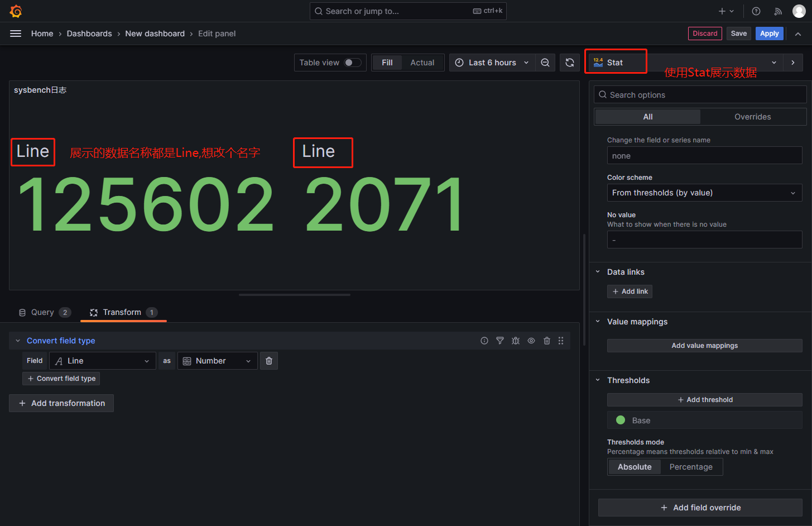
Task: Switch to the Query tab
Action: 45,312
